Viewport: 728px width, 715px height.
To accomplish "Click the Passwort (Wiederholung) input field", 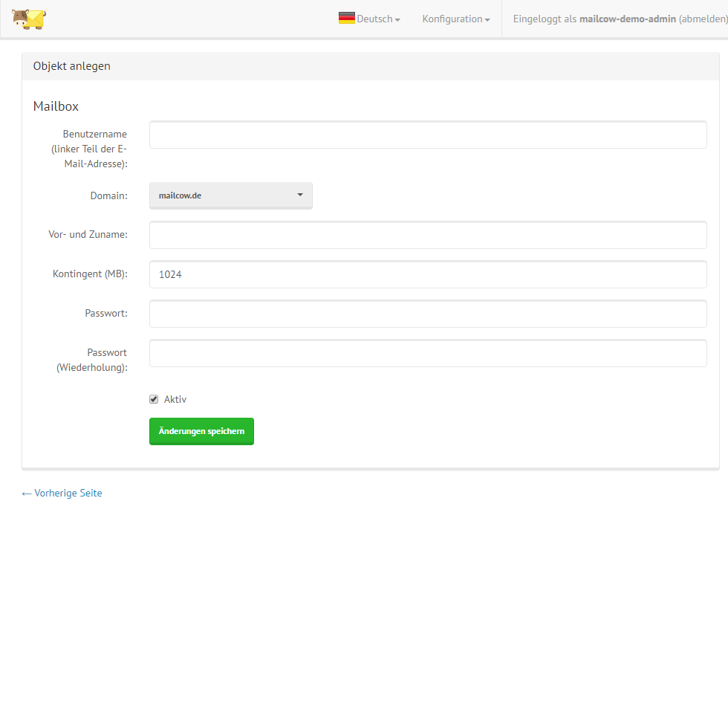I will point(427,353).
